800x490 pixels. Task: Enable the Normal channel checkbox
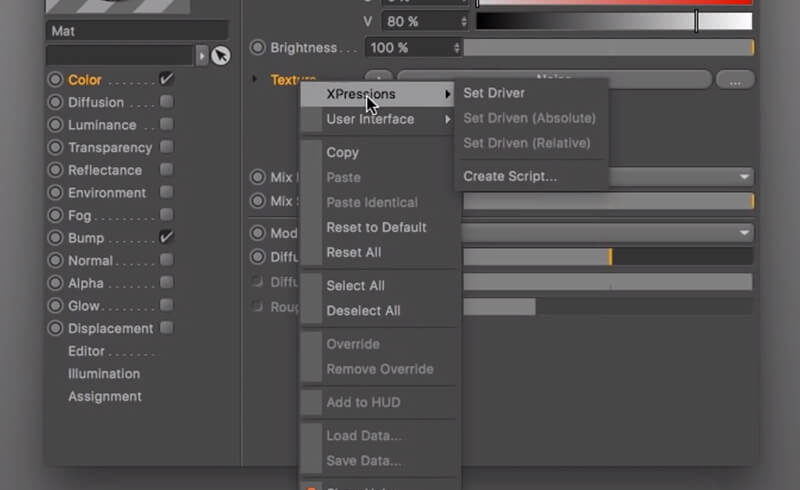pos(166,259)
